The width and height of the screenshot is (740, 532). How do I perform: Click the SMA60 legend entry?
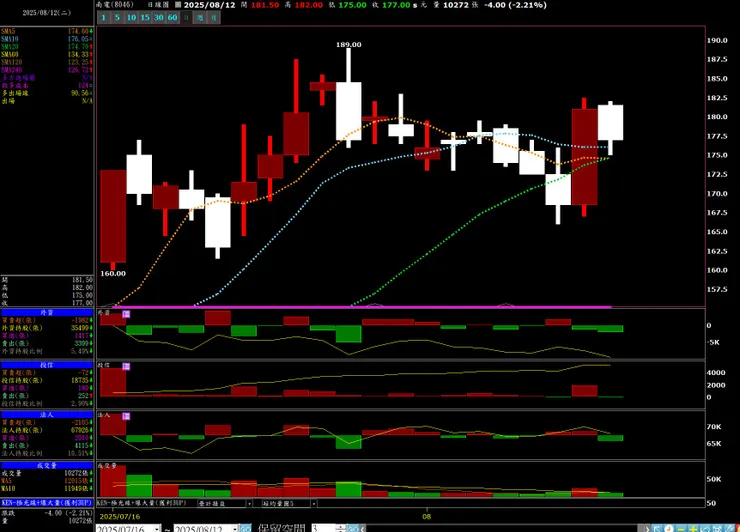point(47,54)
